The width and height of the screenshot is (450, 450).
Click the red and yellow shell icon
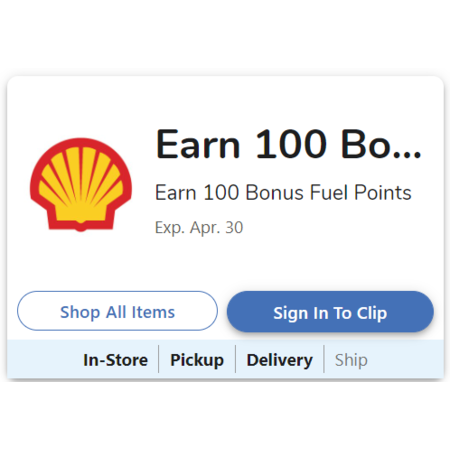[x=81, y=185]
